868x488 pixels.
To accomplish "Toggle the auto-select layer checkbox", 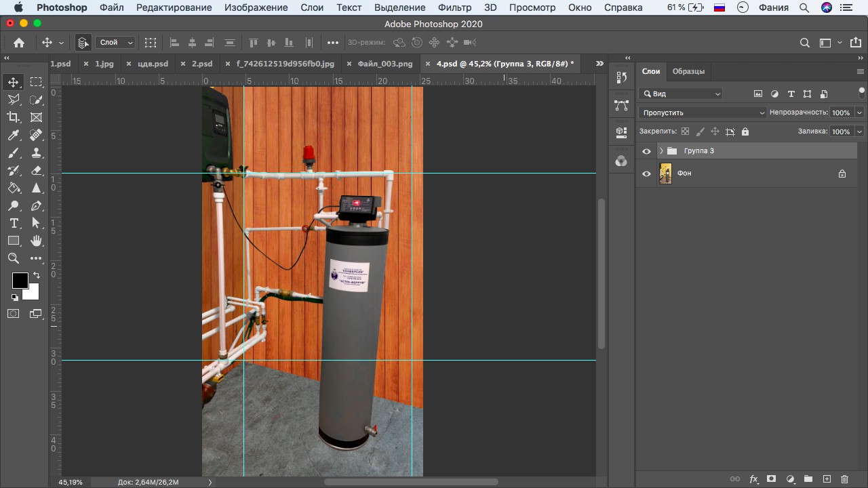I will click(83, 42).
